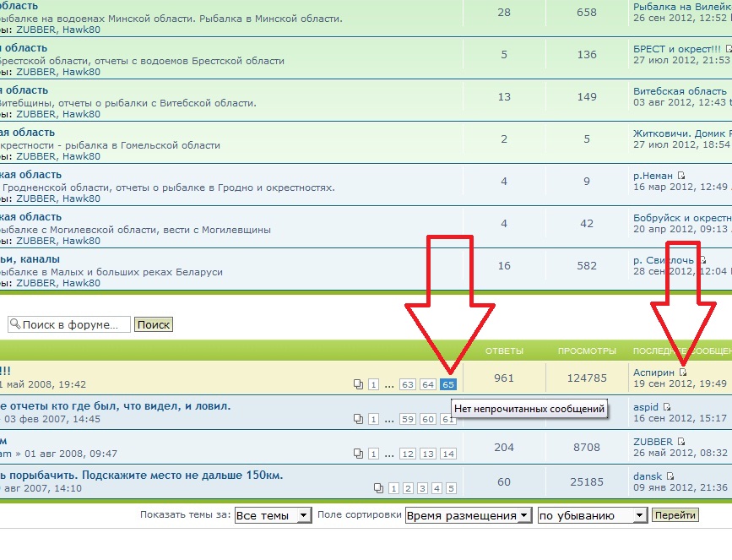This screenshot has height=560, width=732.
Task: Click the Поиск search button
Action: 153,324
